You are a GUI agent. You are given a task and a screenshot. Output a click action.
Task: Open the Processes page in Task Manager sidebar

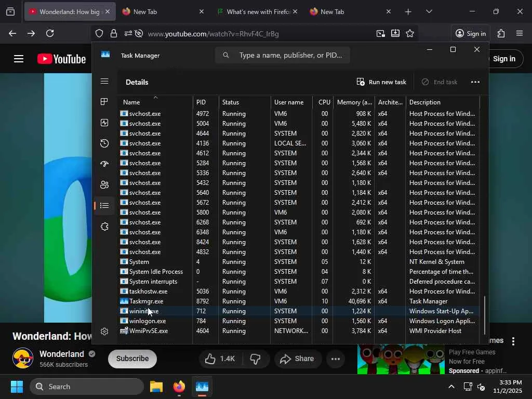(104, 102)
